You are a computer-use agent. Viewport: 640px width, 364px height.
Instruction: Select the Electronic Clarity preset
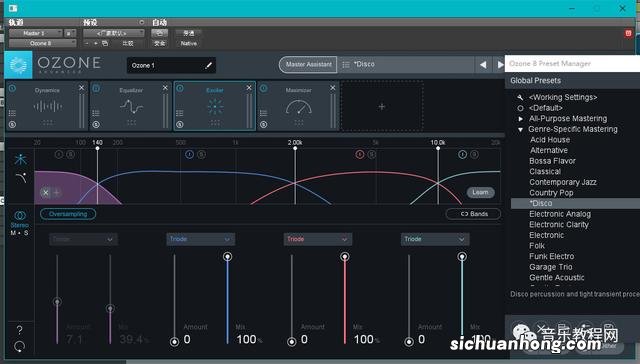coord(559,224)
